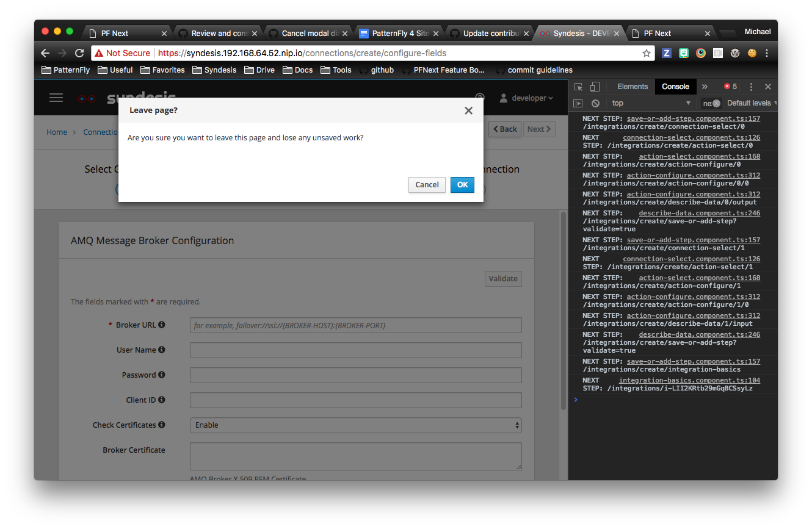The width and height of the screenshot is (812, 529).
Task: Switch to Update contribu browser tab
Action: click(490, 34)
